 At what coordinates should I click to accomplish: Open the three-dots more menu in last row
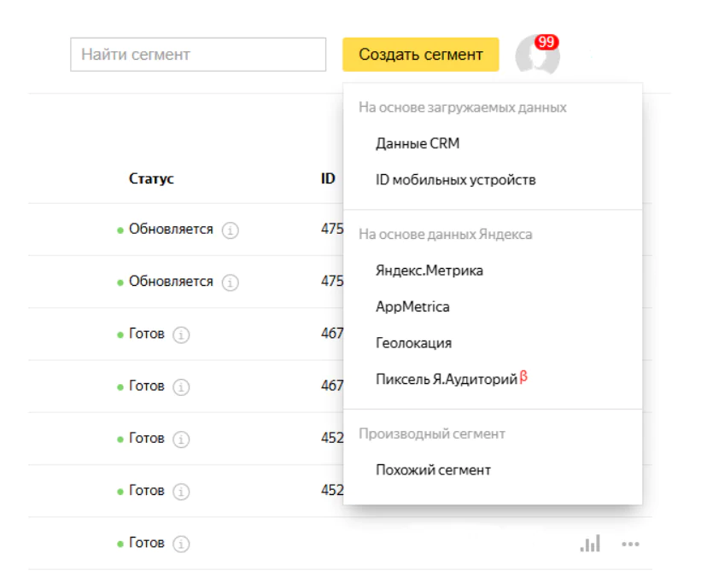(x=631, y=544)
